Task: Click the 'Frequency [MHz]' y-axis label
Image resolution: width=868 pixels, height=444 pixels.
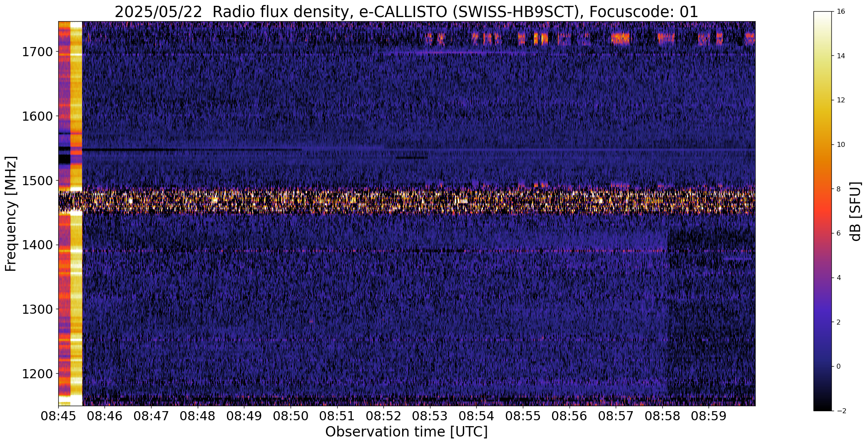Action: tap(11, 213)
